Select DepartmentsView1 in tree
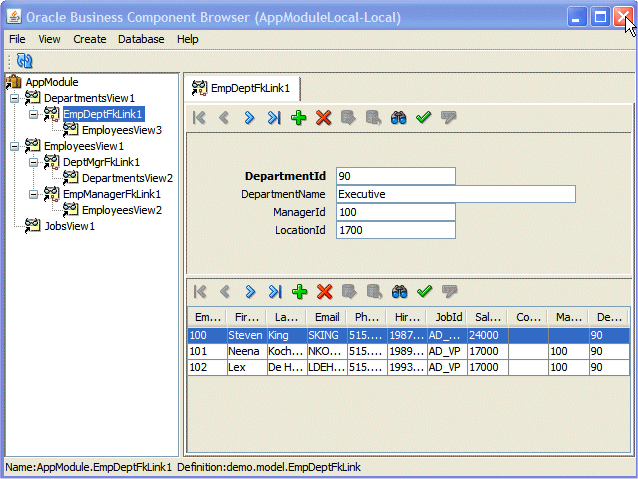The height and width of the screenshot is (479, 638). 89,98
